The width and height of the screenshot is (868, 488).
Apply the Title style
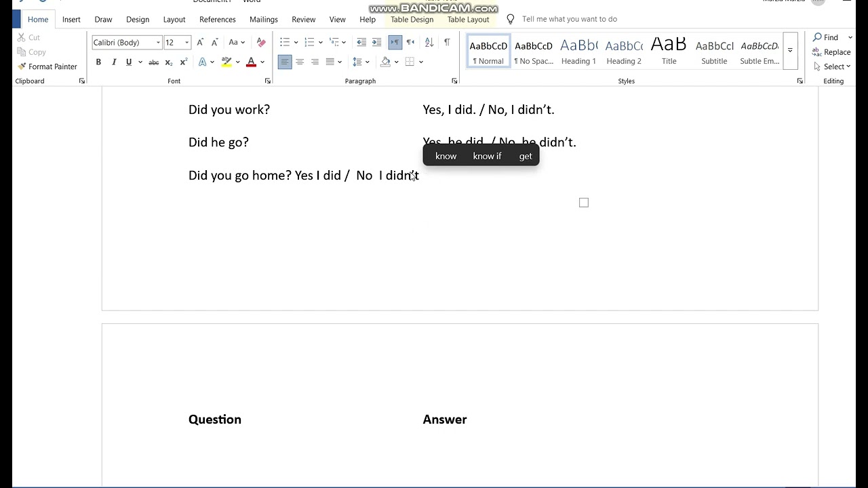[669, 51]
